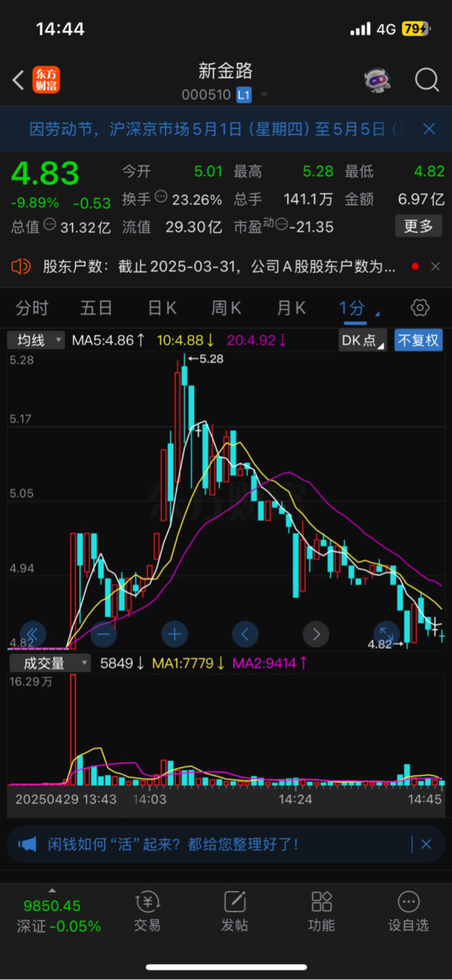Open the 交易 trade icon
The image size is (452, 980).
click(147, 911)
